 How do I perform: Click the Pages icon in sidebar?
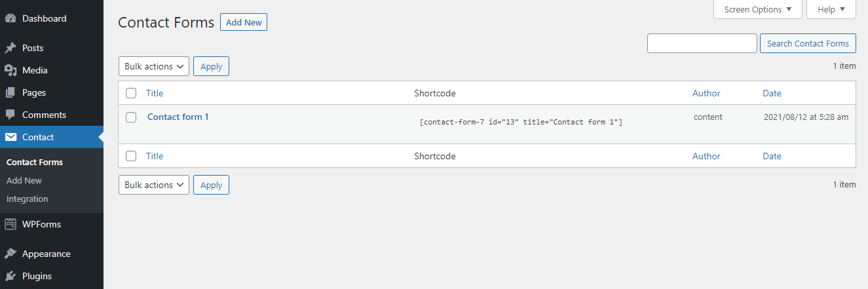[10, 92]
